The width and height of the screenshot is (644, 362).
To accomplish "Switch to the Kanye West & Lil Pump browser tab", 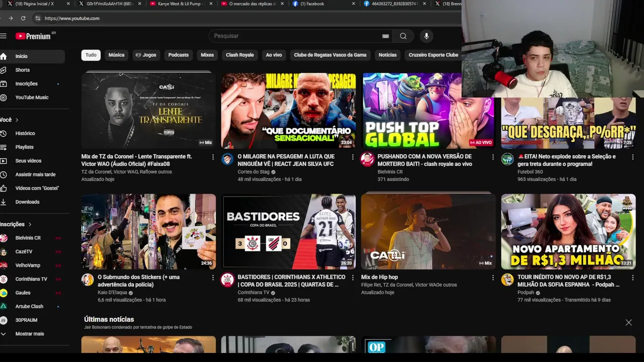I will click(180, 4).
